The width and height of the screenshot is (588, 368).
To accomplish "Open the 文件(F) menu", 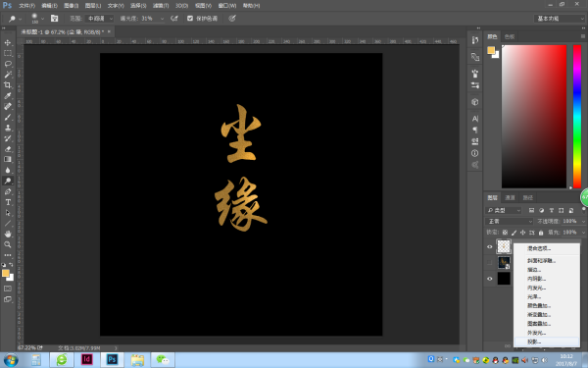I will click(26, 6).
